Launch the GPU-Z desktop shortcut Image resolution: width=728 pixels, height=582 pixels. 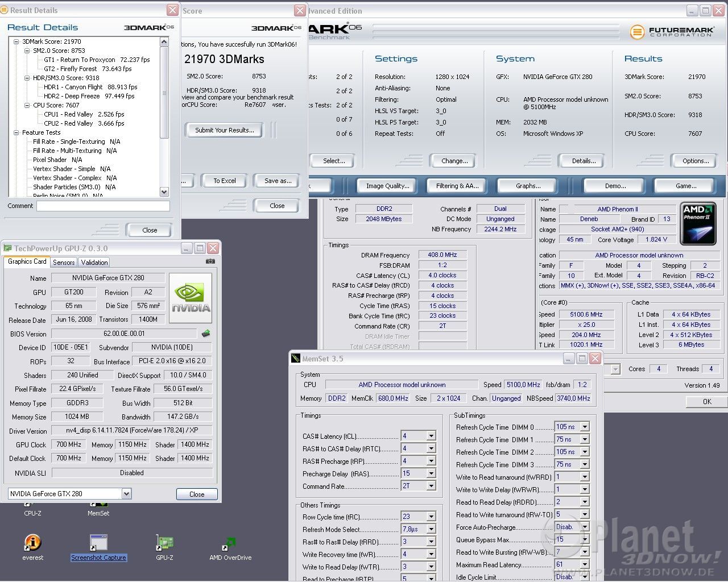[164, 543]
